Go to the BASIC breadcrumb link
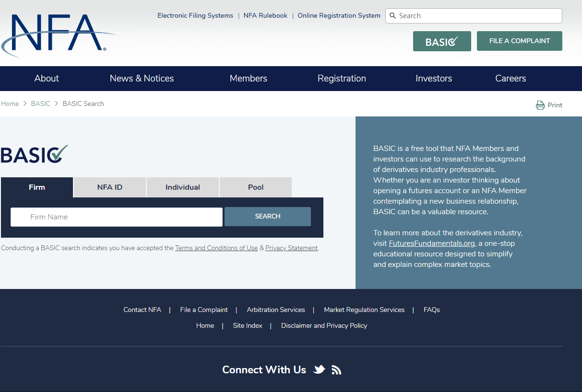 click(x=41, y=104)
